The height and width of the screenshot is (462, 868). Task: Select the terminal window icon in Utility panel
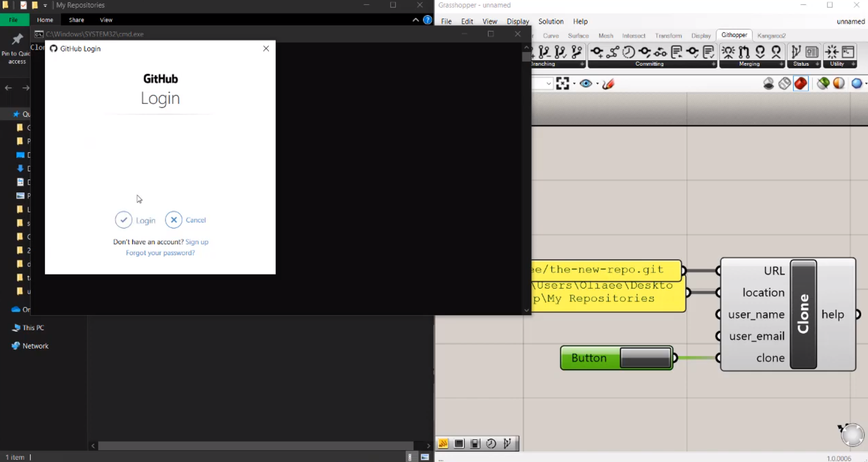coord(848,52)
